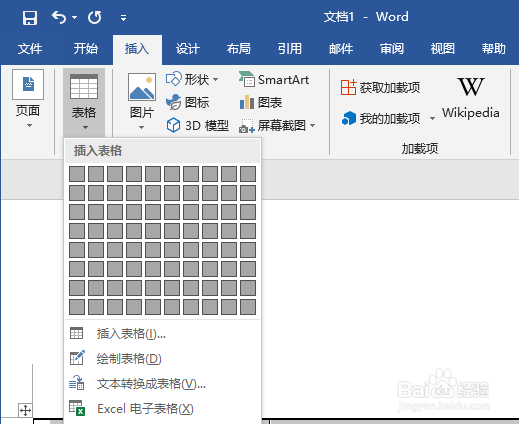Open the Undo history dropdown arrow

coord(75,17)
